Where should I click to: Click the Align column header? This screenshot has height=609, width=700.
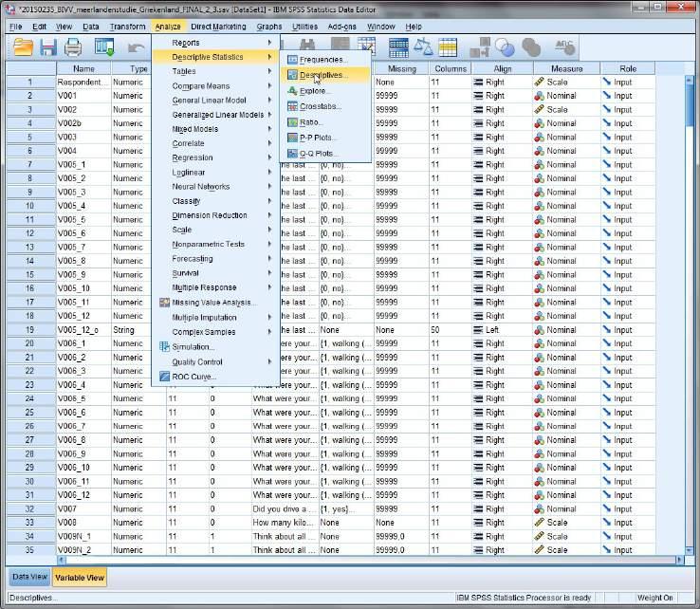coord(503,68)
